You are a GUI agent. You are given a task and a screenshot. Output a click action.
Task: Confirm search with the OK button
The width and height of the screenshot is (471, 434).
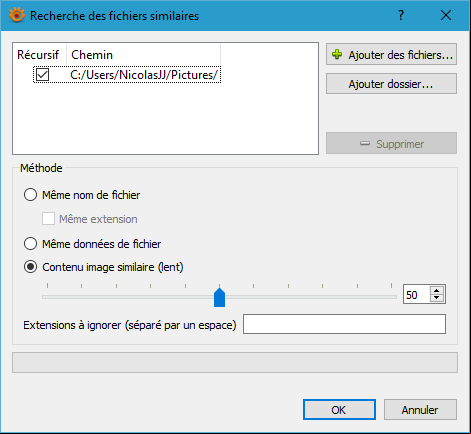point(339,410)
